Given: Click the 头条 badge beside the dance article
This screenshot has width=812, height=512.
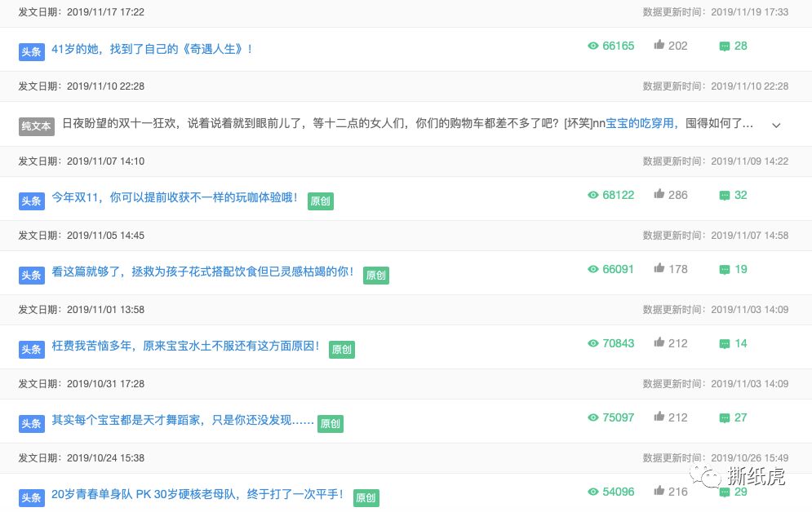Looking at the screenshot, I should click(x=31, y=423).
